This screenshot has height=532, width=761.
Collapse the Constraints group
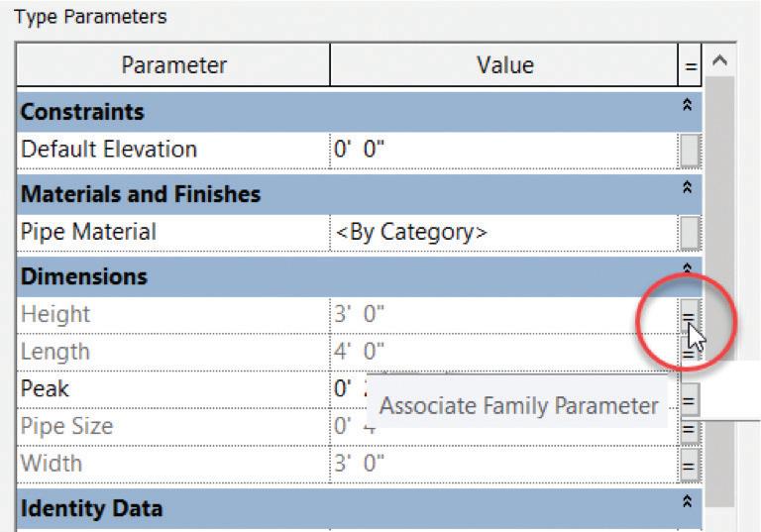688,105
